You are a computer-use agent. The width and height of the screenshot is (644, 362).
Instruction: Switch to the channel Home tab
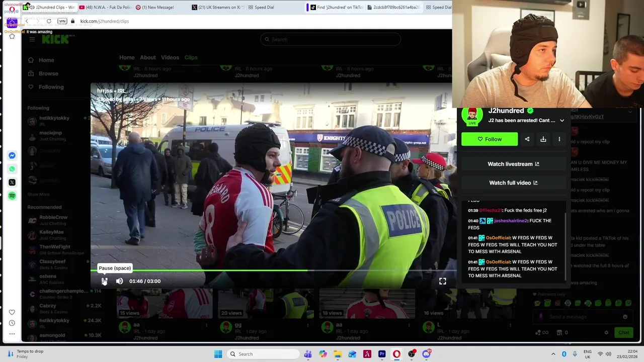tap(127, 57)
